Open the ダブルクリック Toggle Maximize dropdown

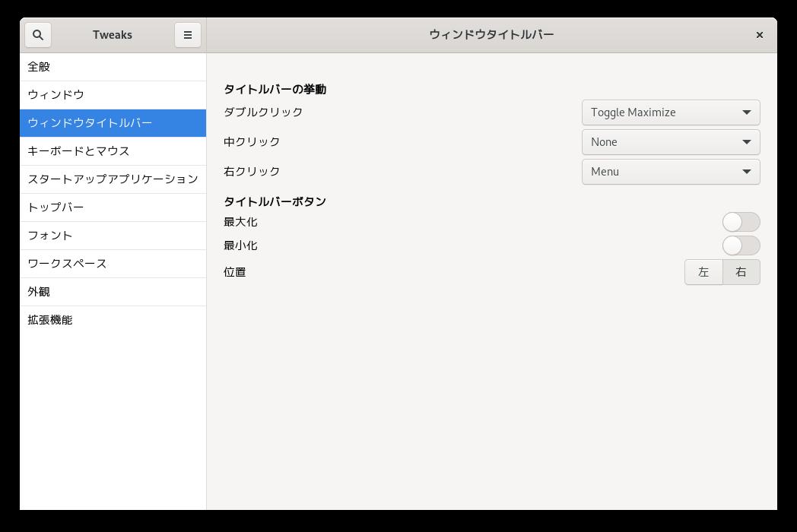pyautogui.click(x=670, y=112)
